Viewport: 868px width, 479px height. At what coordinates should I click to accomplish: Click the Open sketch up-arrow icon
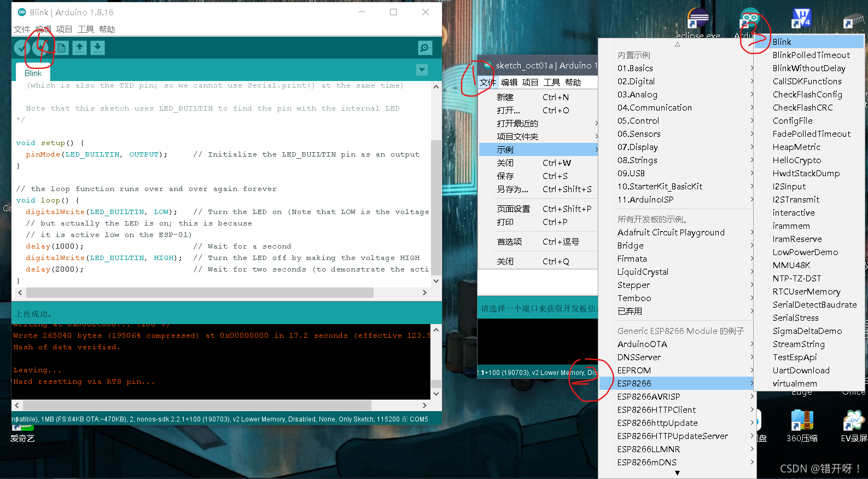(80, 48)
